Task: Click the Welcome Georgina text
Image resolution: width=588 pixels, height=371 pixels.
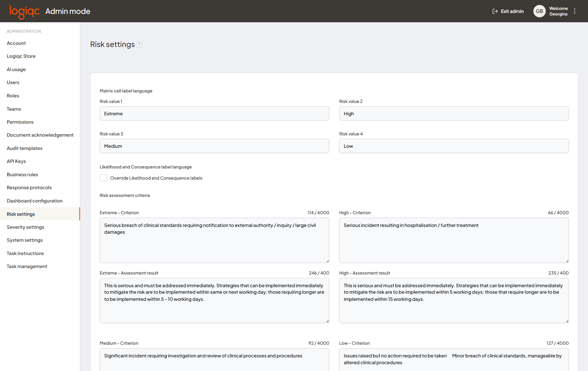Action: click(558, 11)
